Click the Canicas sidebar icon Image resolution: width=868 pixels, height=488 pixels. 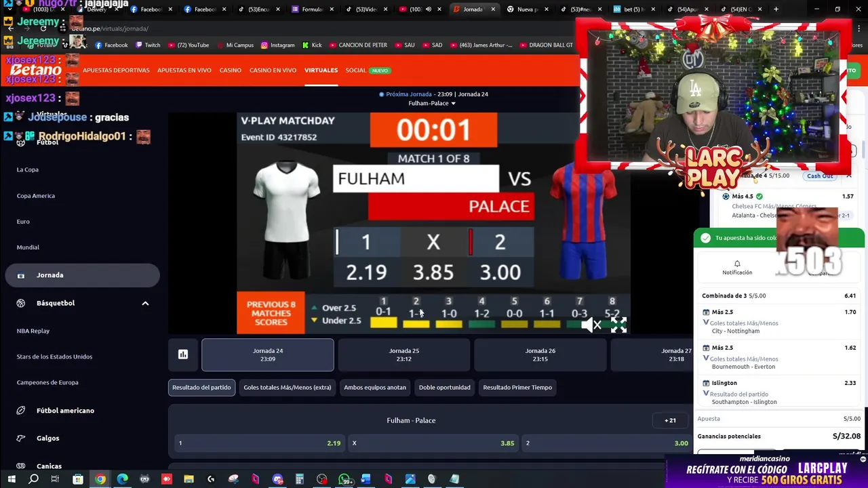click(x=21, y=466)
